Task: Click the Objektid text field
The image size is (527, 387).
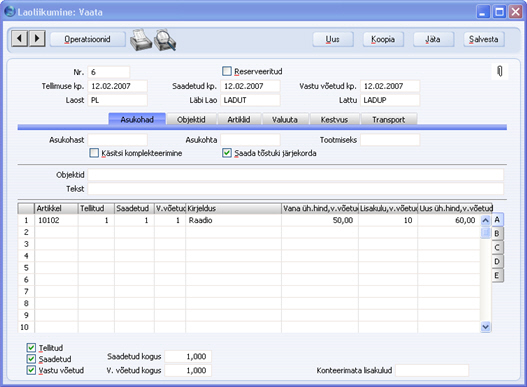Action: [296, 175]
